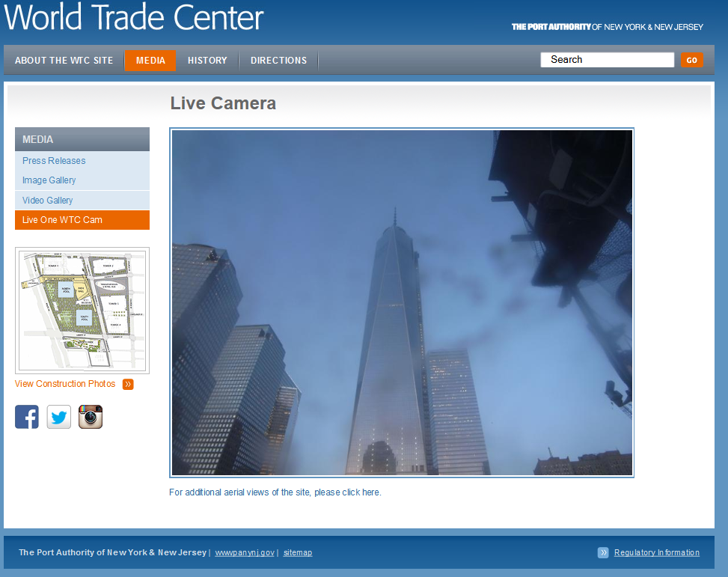Screen dimensions: 728x577
Task: Click the WTC site map thumbnail
Action: coord(82,311)
